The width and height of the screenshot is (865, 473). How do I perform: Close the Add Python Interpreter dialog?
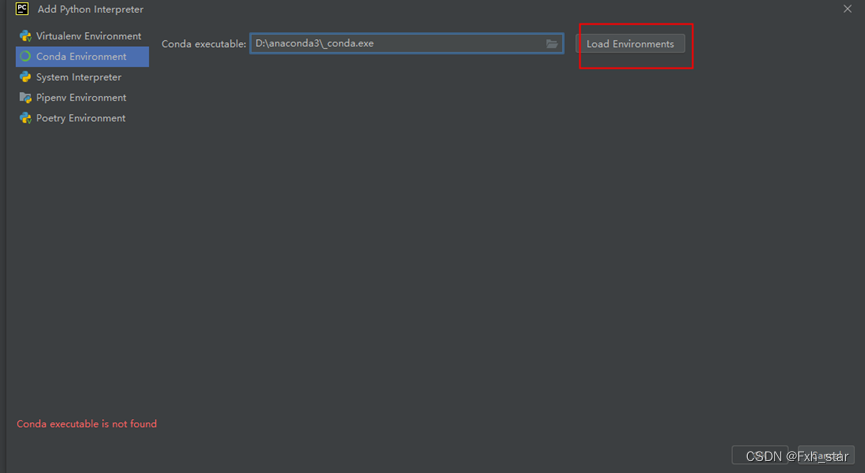point(847,9)
